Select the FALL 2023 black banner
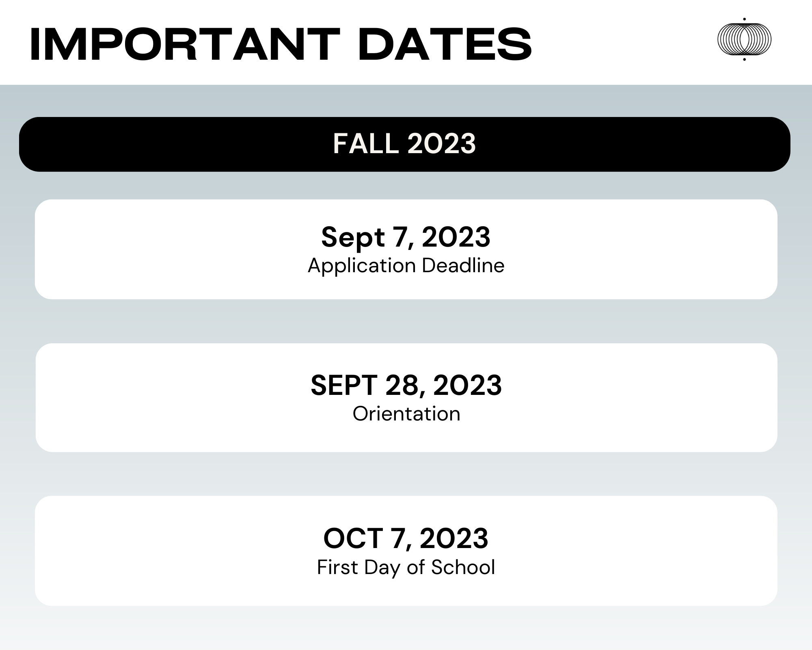Viewport: 812px width, 650px height. point(405,144)
